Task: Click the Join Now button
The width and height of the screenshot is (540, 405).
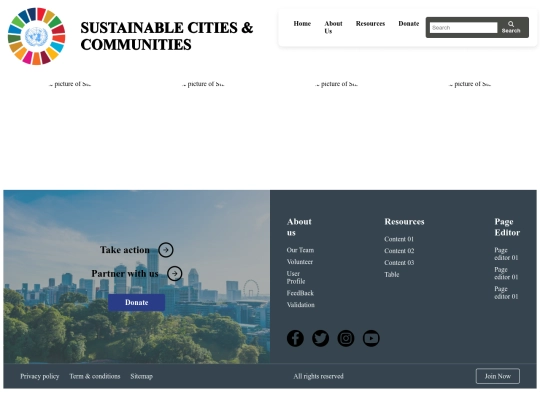Action: click(498, 376)
